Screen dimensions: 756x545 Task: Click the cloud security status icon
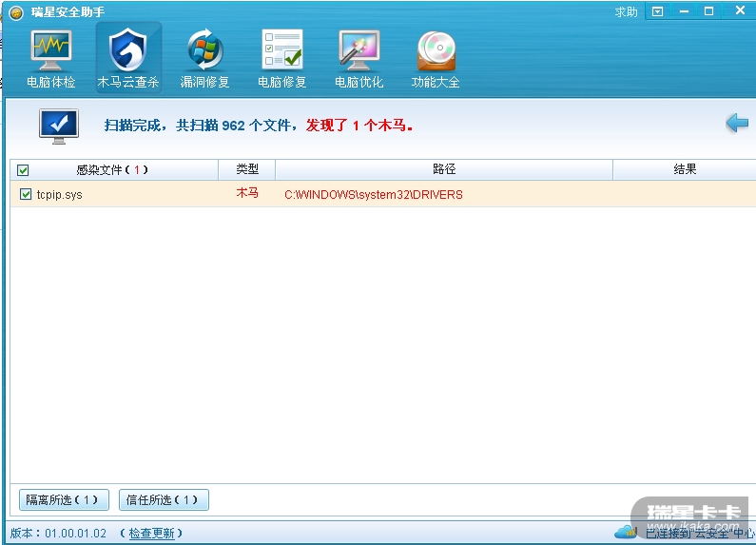click(x=626, y=532)
